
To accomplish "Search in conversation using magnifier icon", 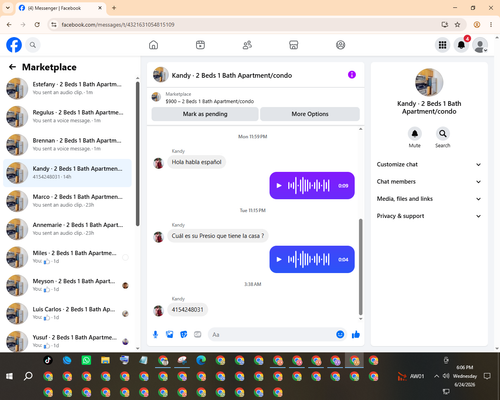I will (x=443, y=134).
